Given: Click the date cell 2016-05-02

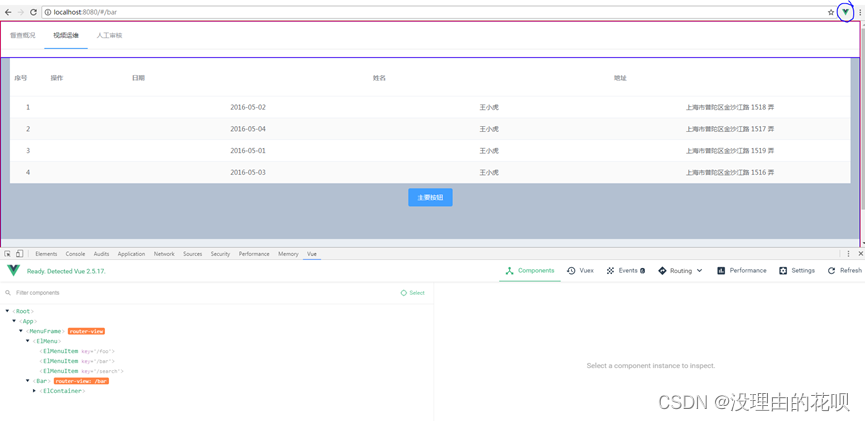Looking at the screenshot, I should point(248,107).
